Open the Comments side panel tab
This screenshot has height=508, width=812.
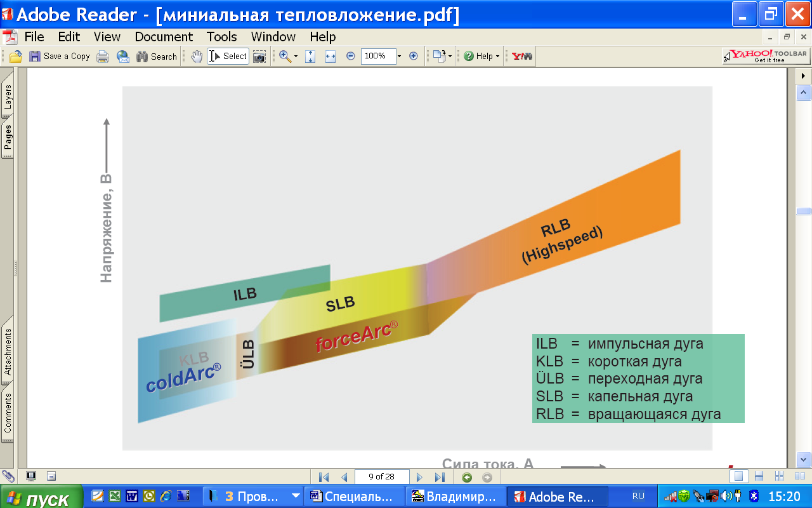pyautogui.click(x=8, y=413)
